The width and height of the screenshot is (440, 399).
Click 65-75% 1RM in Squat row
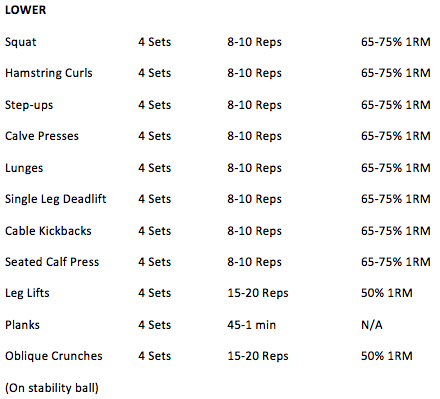click(x=396, y=42)
